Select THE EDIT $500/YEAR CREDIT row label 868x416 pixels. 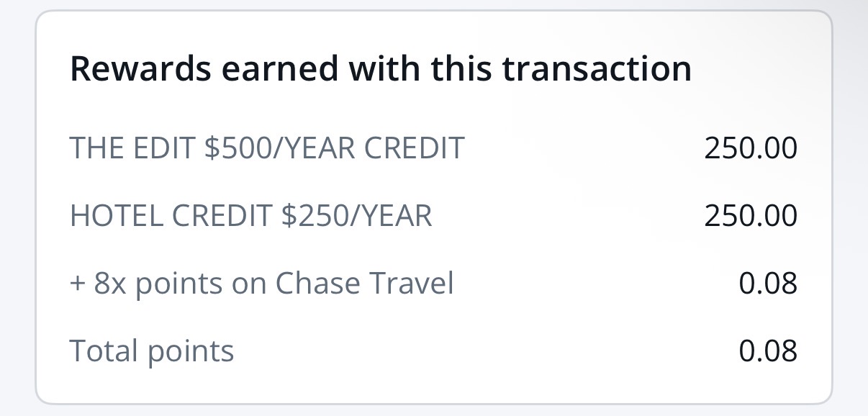coord(267,148)
